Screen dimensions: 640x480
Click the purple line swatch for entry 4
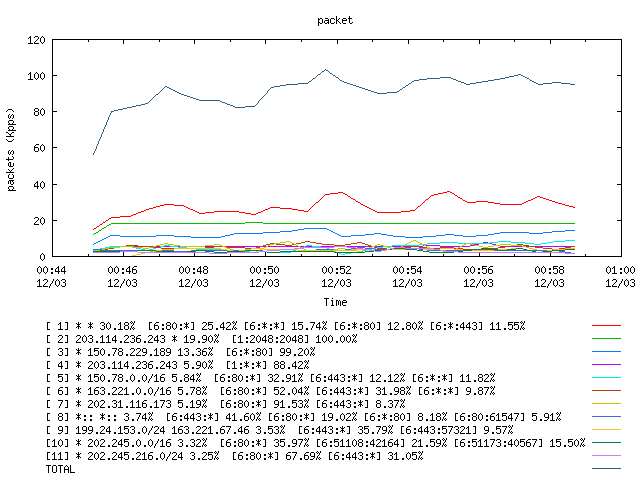pyautogui.click(x=606, y=364)
